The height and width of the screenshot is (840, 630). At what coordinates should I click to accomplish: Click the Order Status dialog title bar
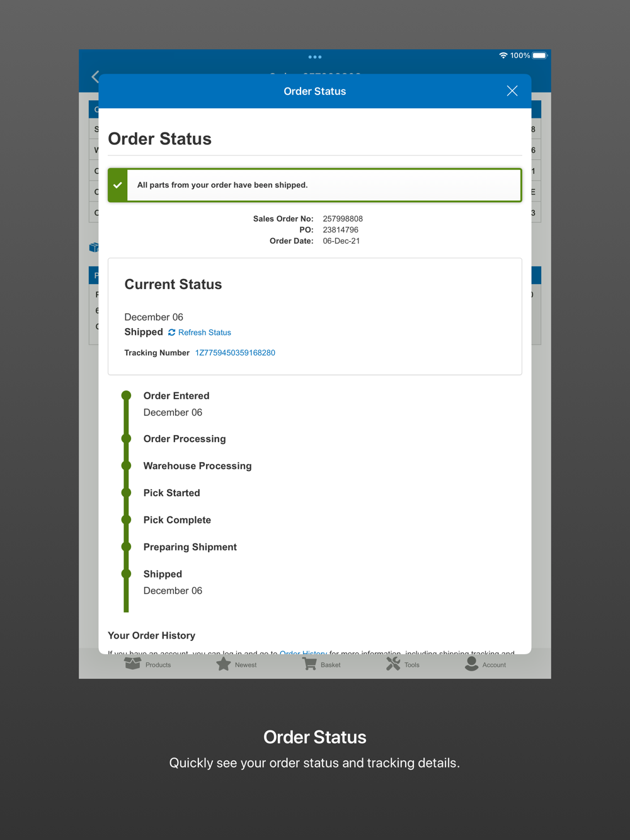click(315, 91)
